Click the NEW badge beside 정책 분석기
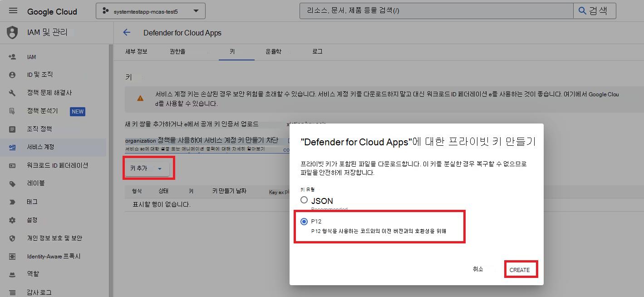Screen dimensions: 644x297 78,111
